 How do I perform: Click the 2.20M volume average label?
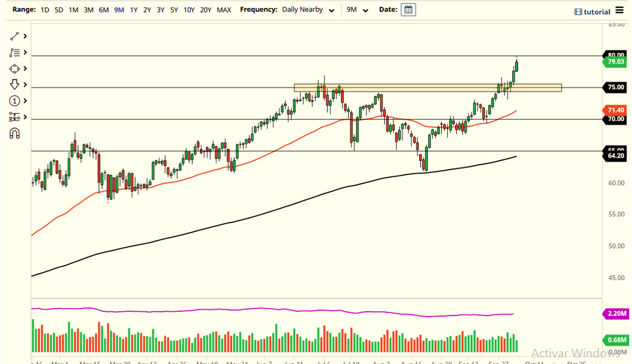(616, 313)
